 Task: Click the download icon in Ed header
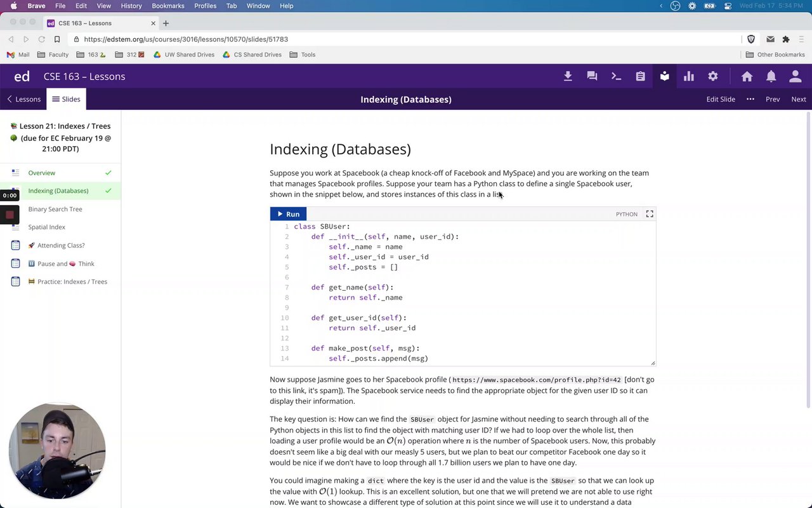pyautogui.click(x=568, y=76)
